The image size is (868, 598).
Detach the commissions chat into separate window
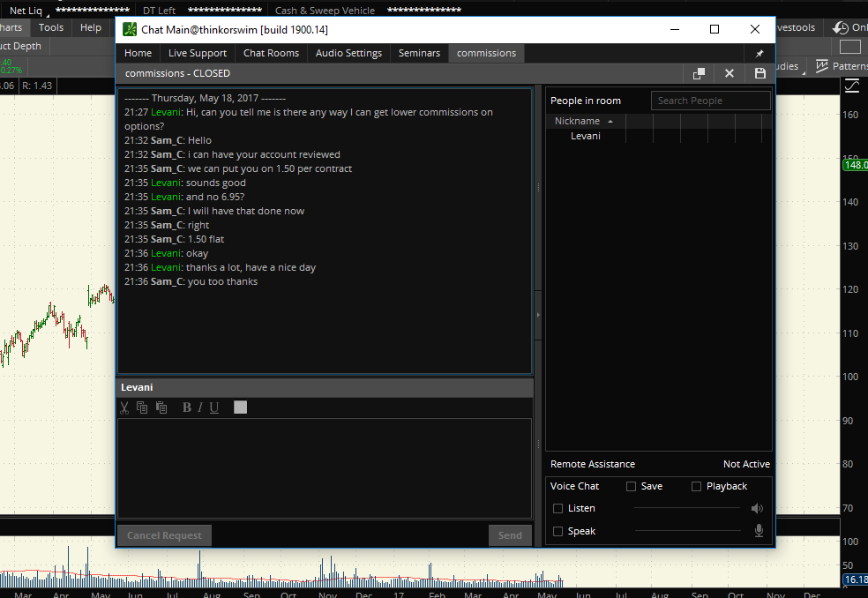(699, 74)
